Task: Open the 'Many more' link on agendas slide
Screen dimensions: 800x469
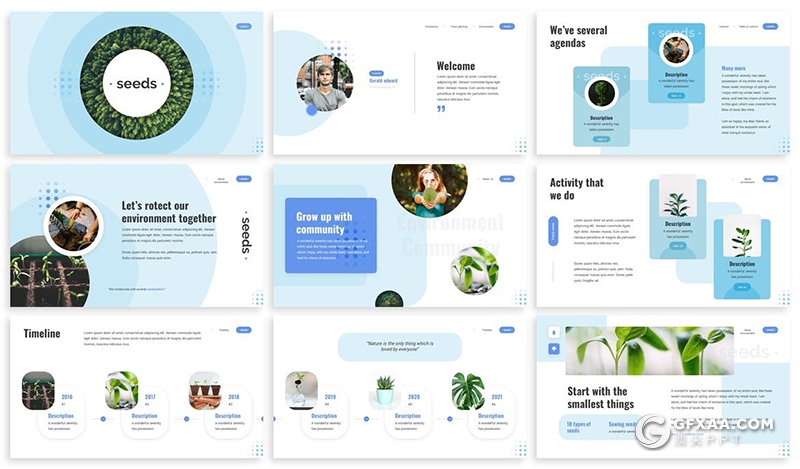Action: pyautogui.click(x=733, y=69)
